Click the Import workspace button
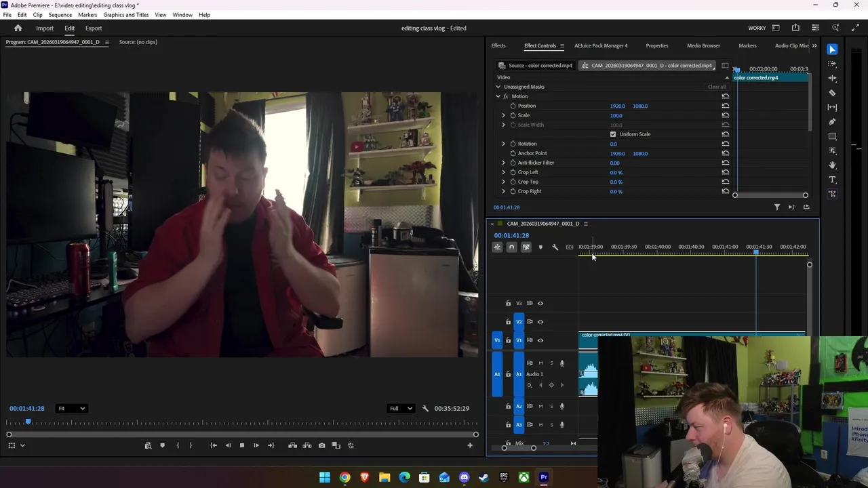 click(x=45, y=28)
